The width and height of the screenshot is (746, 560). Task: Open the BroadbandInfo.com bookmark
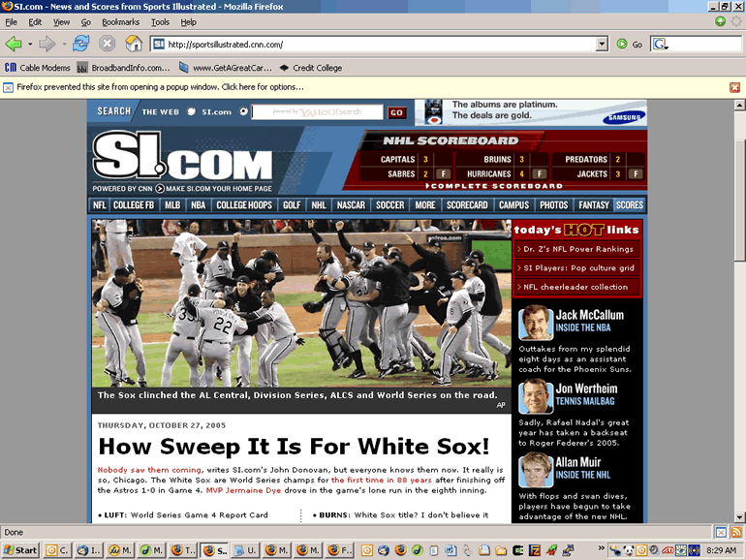(x=123, y=68)
